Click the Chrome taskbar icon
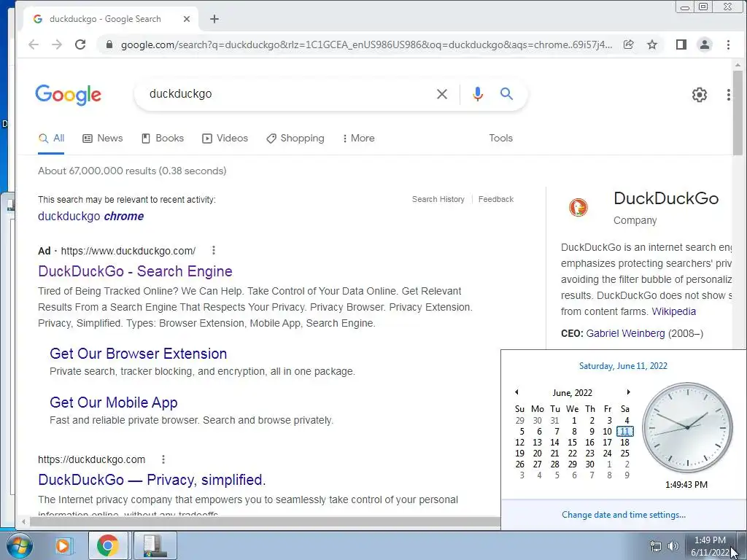 108,545
